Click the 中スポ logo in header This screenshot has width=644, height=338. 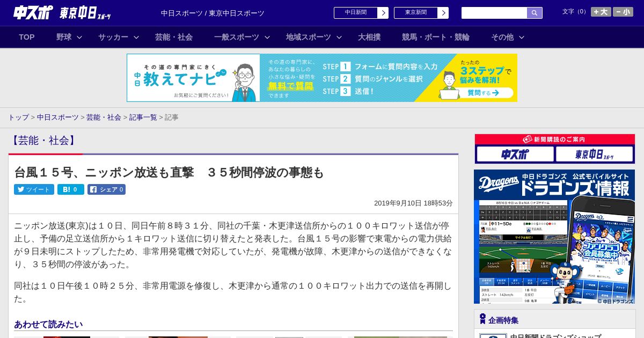[33, 12]
